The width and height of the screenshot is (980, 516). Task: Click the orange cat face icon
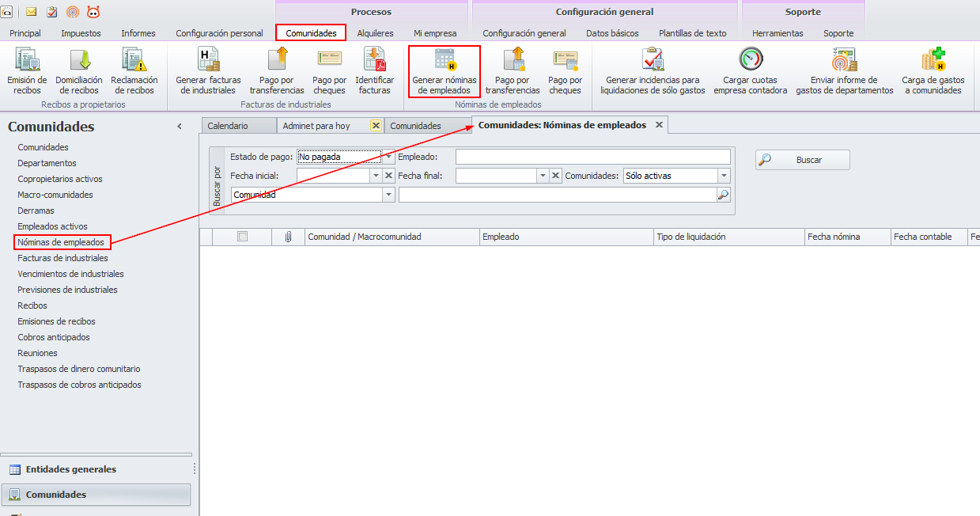93,12
